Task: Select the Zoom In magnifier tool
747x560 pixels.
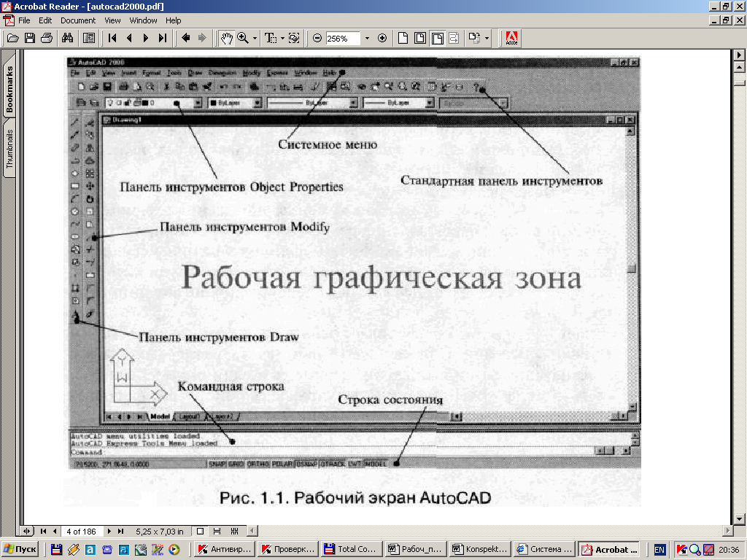Action: coord(243,38)
